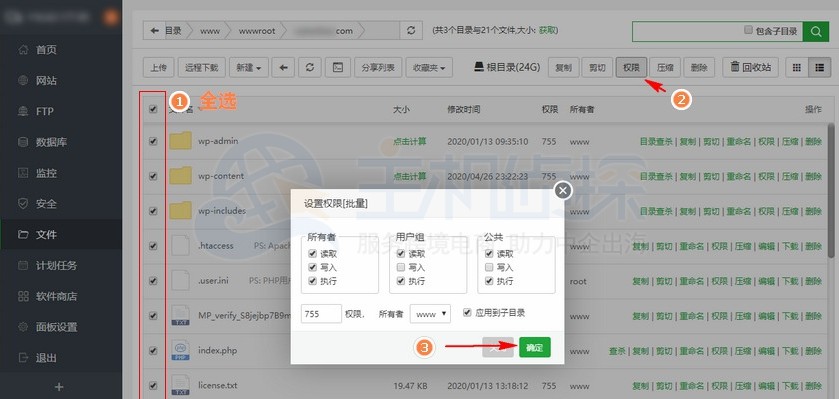Image resolution: width=839 pixels, height=399 pixels.
Task: Open 分享列表 share list
Action: coord(378,68)
